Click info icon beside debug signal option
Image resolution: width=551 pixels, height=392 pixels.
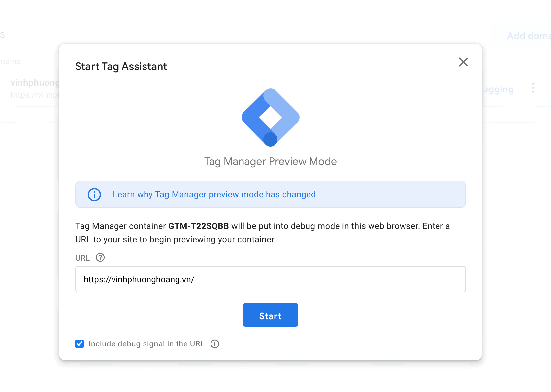click(215, 344)
